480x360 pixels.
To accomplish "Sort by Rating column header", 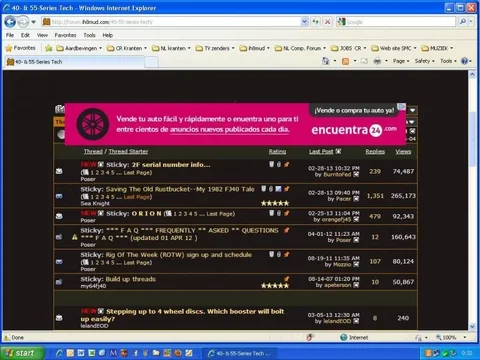I will pos(277,152).
